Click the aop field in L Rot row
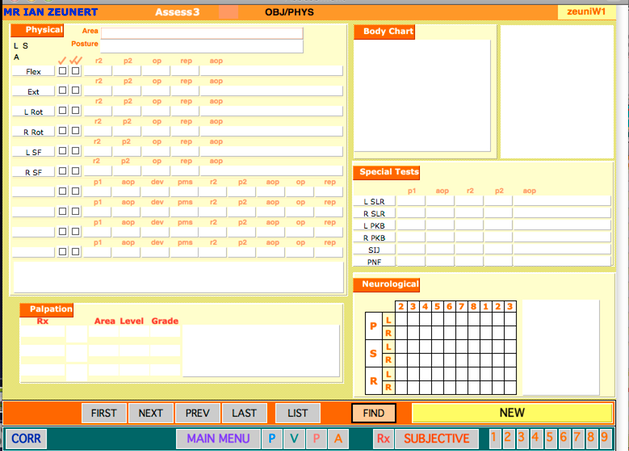629x451 pixels. coord(271,111)
